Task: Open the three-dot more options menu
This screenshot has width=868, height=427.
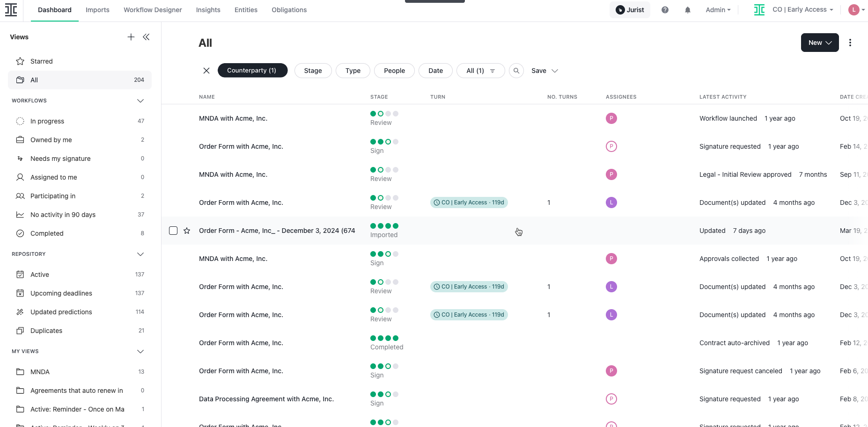Action: pos(850,43)
